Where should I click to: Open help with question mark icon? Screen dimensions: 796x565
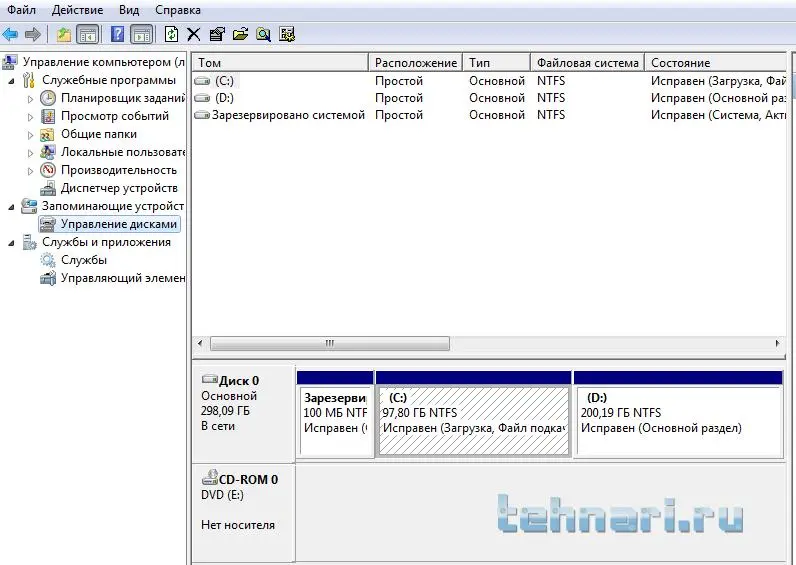click(x=117, y=35)
